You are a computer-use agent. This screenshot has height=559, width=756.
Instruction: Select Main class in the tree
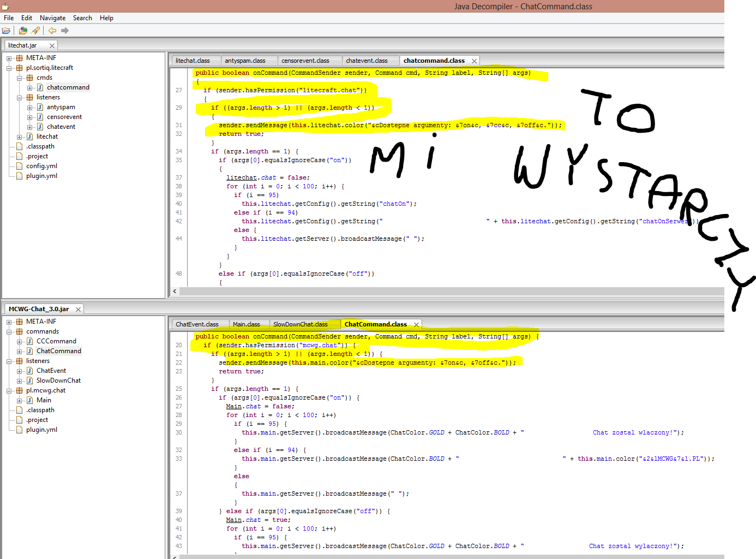(x=44, y=400)
